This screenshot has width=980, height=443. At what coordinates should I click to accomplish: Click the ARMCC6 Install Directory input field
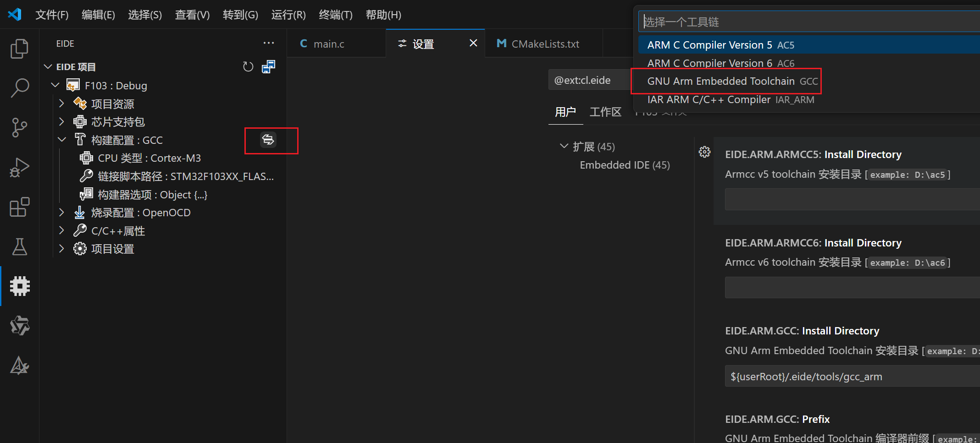tap(852, 288)
